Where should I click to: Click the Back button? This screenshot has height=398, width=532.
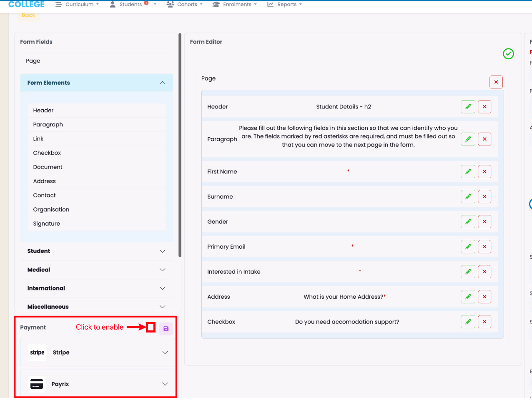(28, 15)
